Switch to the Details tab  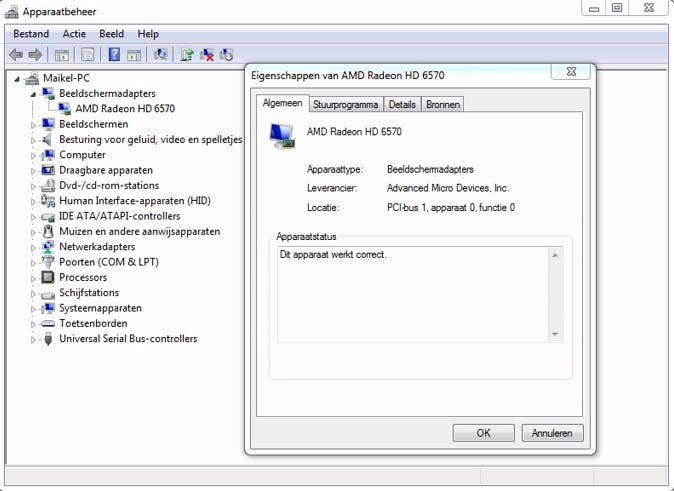[402, 104]
